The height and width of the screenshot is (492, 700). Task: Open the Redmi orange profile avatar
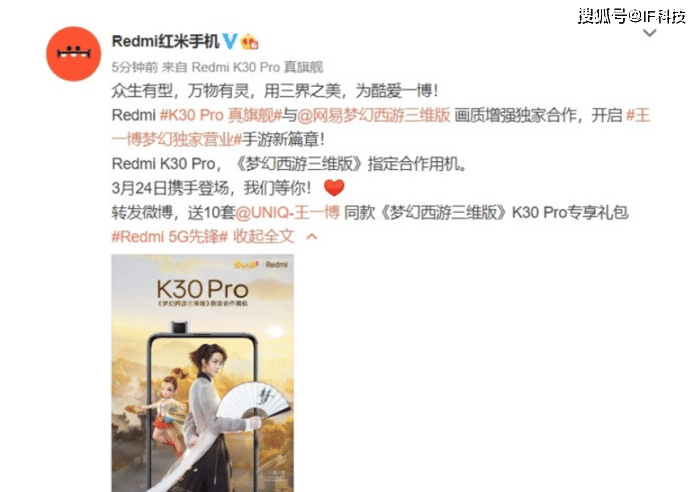[x=74, y=54]
